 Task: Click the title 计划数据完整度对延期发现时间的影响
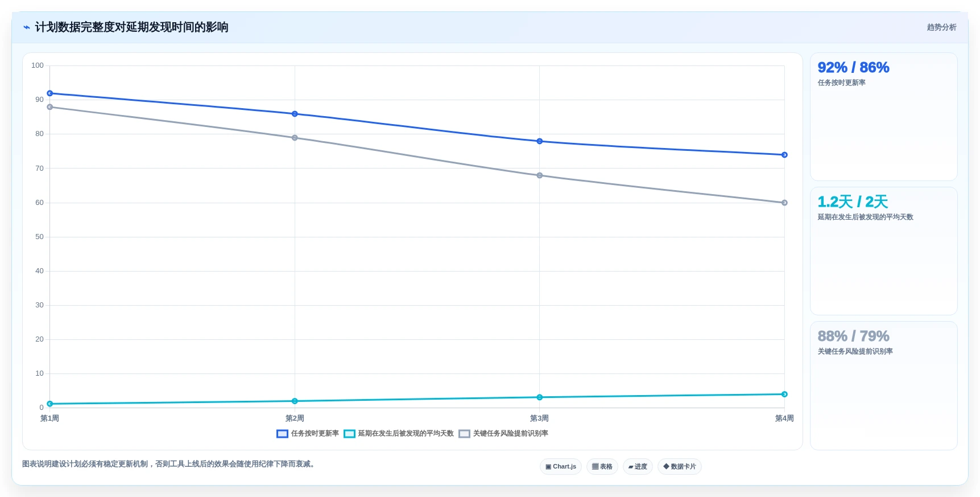tap(131, 27)
